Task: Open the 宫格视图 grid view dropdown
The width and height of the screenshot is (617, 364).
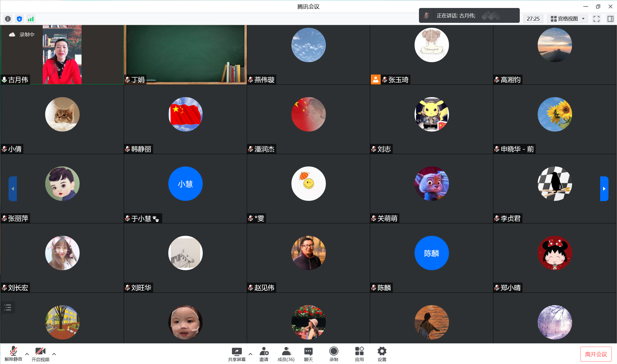Action: click(567, 19)
